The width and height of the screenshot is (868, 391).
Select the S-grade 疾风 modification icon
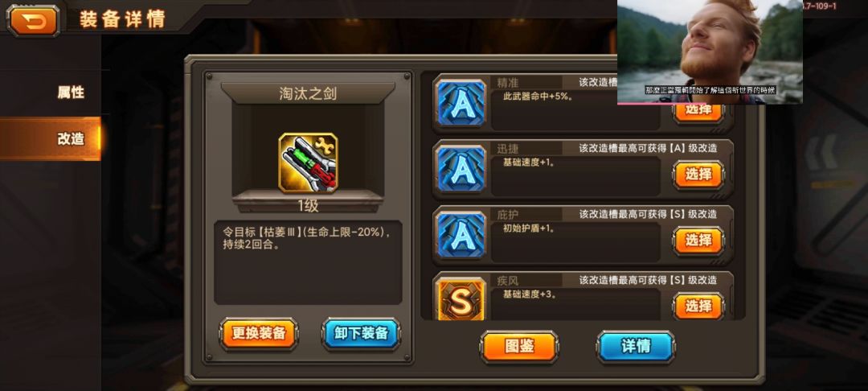coord(461,298)
